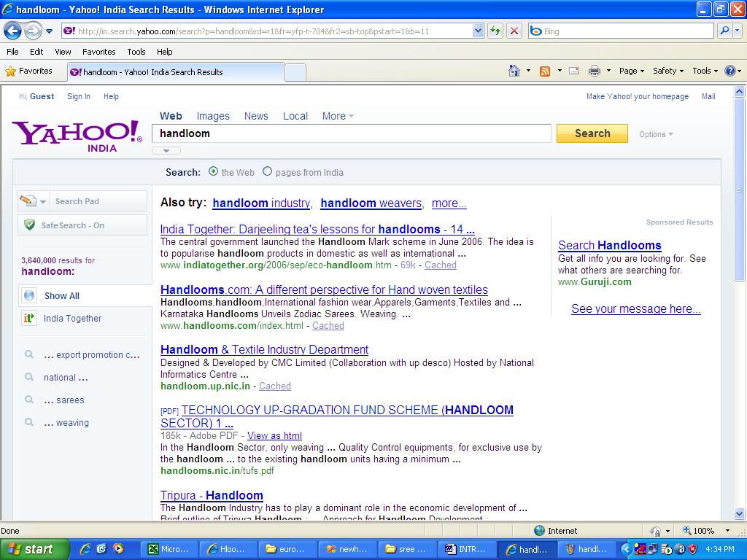The width and height of the screenshot is (747, 560).
Task: Open Internet Explorer quick launch icon
Action: (x=85, y=548)
